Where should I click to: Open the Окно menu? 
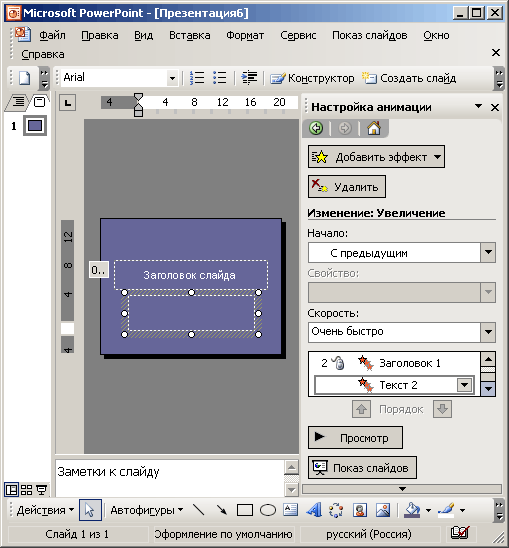click(x=436, y=35)
